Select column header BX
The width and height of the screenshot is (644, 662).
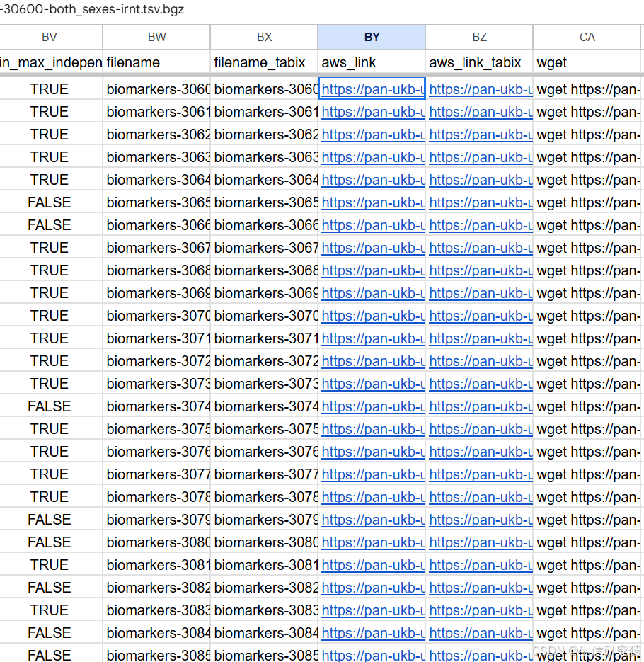click(264, 37)
